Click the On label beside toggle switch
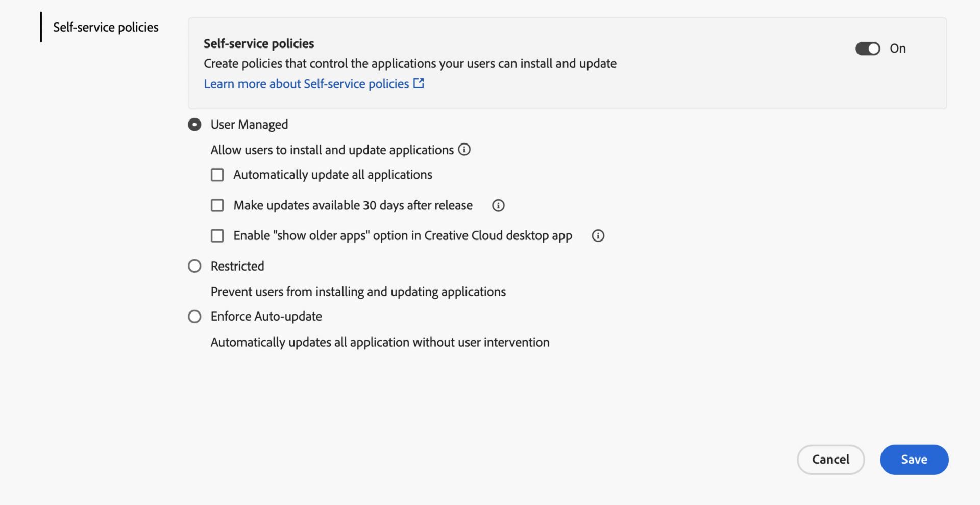The width and height of the screenshot is (980, 505). click(897, 49)
